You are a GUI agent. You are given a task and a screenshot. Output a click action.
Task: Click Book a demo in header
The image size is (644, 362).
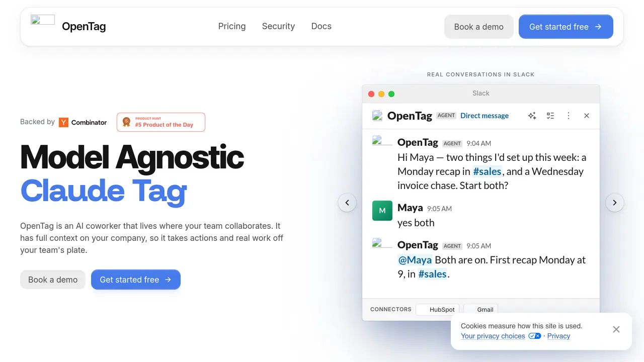point(478,27)
